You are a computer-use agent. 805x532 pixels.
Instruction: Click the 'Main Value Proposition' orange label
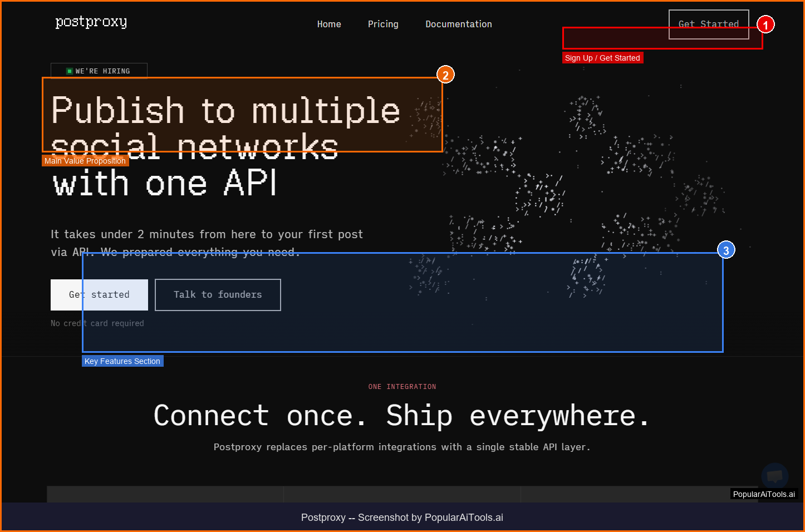[x=85, y=161]
